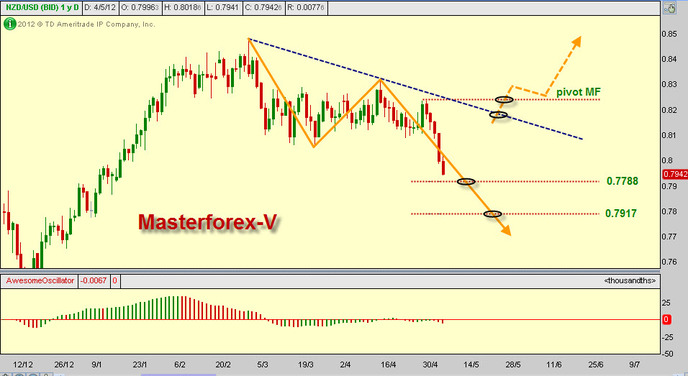Click the green info icon beside copyright text
The image size is (688, 376).
pyautogui.click(x=10, y=24)
